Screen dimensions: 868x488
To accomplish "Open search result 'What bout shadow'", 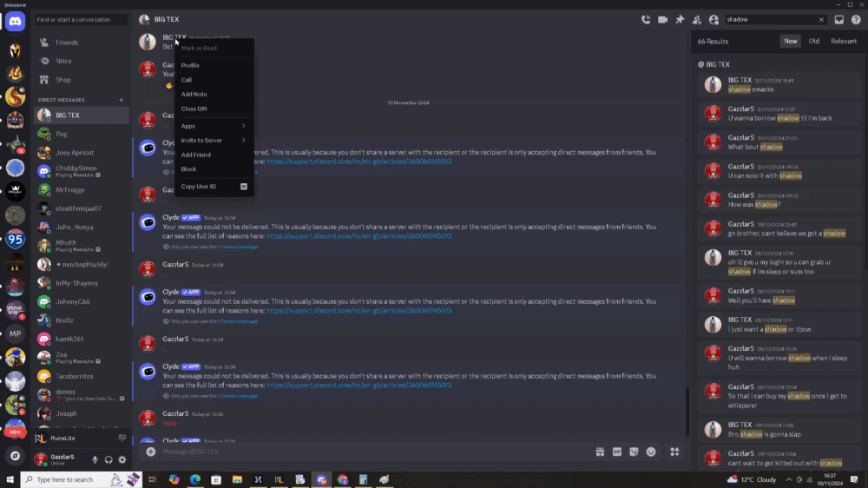I will click(779, 142).
